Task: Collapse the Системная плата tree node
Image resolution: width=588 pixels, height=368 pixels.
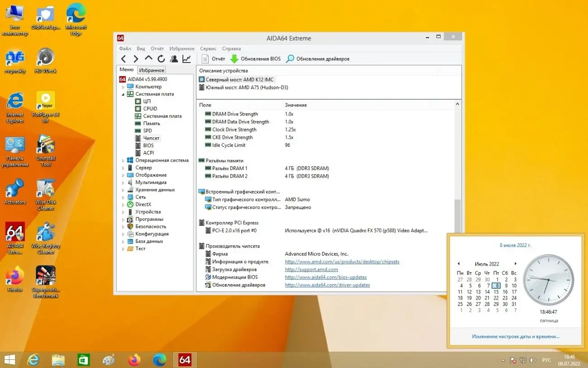Action: coord(123,94)
